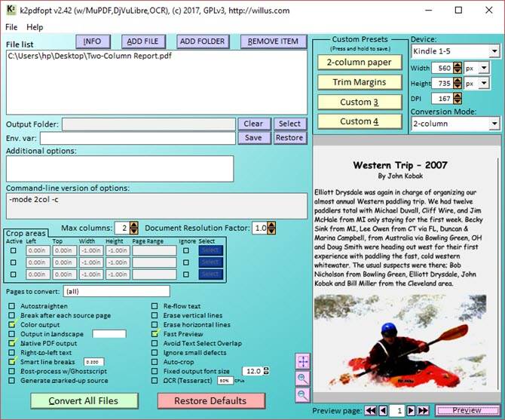Check the Auto-crop option
Viewport: 505px width, 420px height.
pos(155,362)
